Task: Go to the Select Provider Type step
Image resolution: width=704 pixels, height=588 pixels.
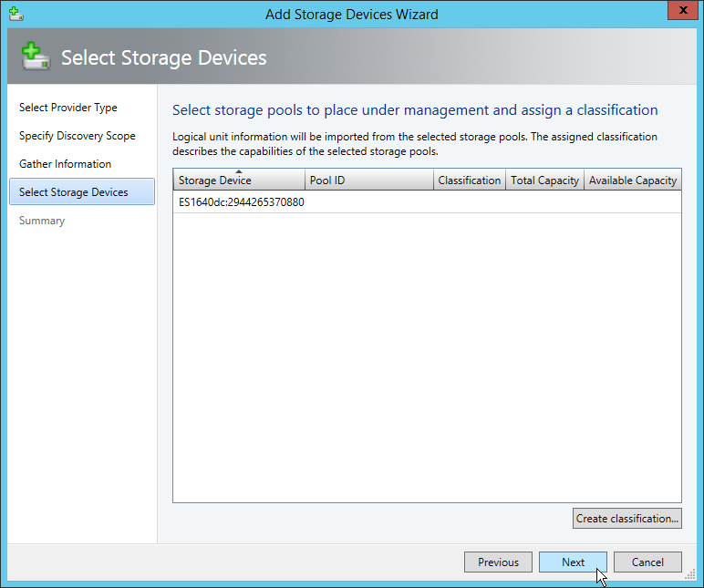Action: coord(68,108)
